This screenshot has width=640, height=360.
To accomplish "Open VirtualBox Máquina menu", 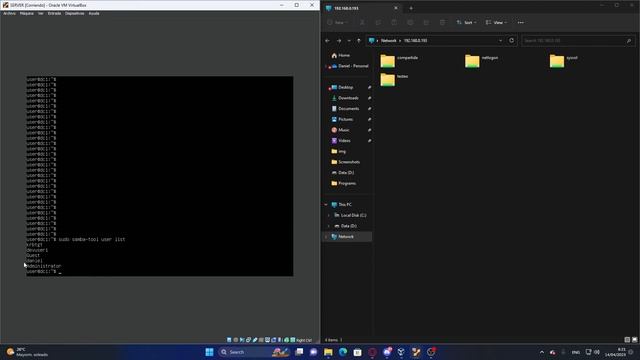I will 27,13.
